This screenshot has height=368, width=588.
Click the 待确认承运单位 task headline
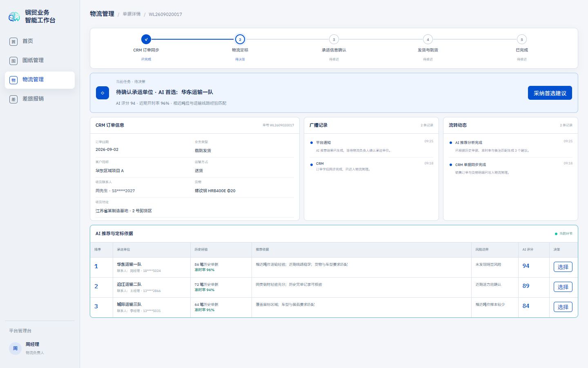(x=165, y=92)
